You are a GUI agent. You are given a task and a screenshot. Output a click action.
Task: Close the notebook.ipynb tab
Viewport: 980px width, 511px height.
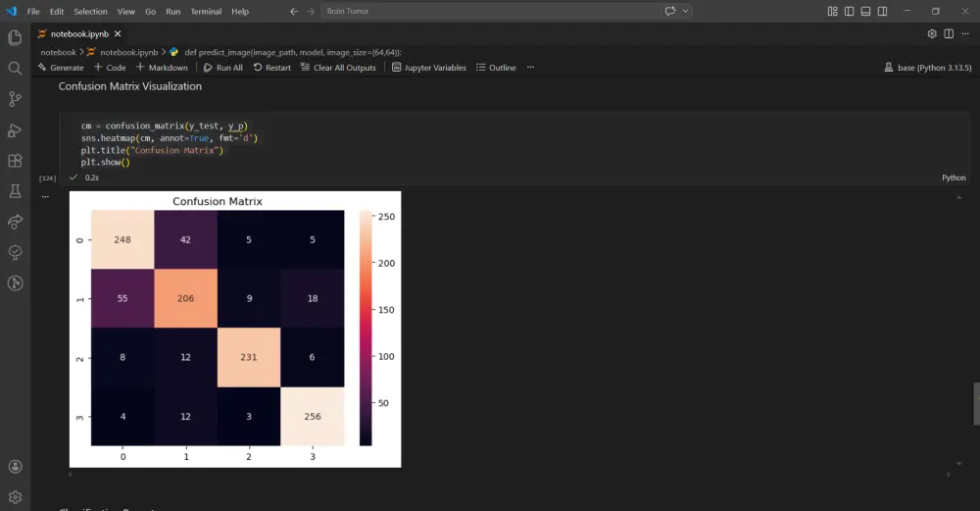118,33
